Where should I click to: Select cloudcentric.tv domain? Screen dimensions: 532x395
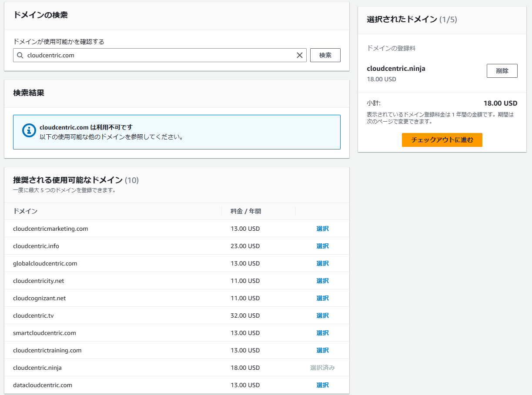point(322,315)
